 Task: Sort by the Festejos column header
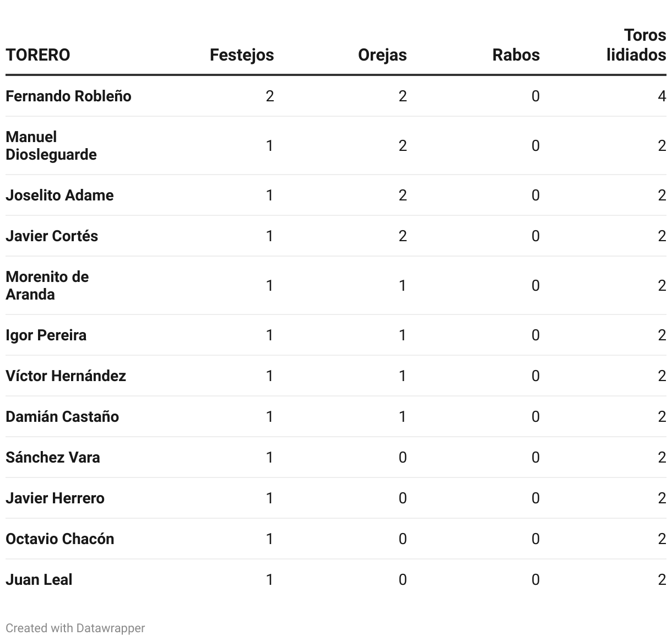(241, 55)
